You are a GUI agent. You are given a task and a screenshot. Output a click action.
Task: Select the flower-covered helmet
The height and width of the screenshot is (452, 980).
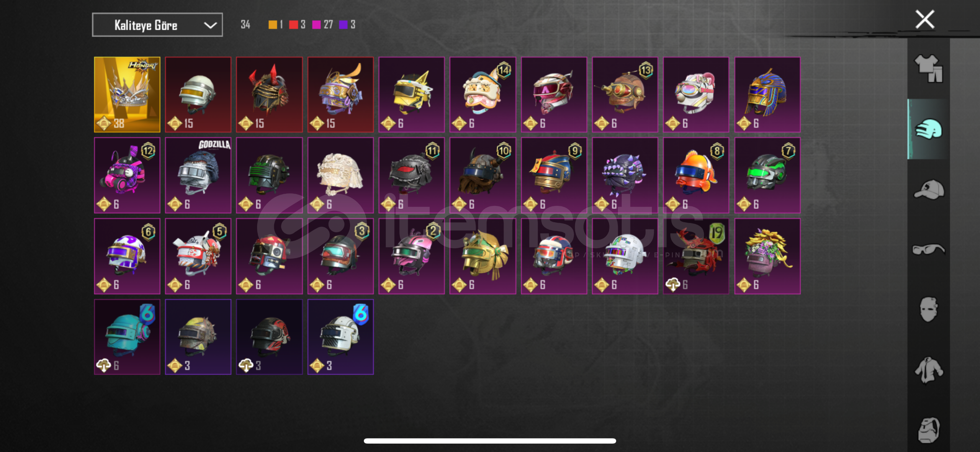click(767, 256)
